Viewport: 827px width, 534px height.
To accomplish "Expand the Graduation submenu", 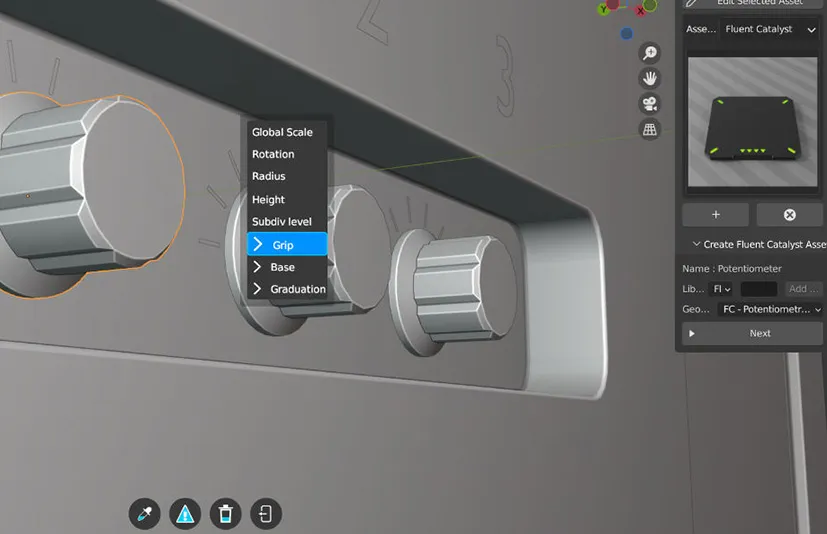I will (x=286, y=289).
